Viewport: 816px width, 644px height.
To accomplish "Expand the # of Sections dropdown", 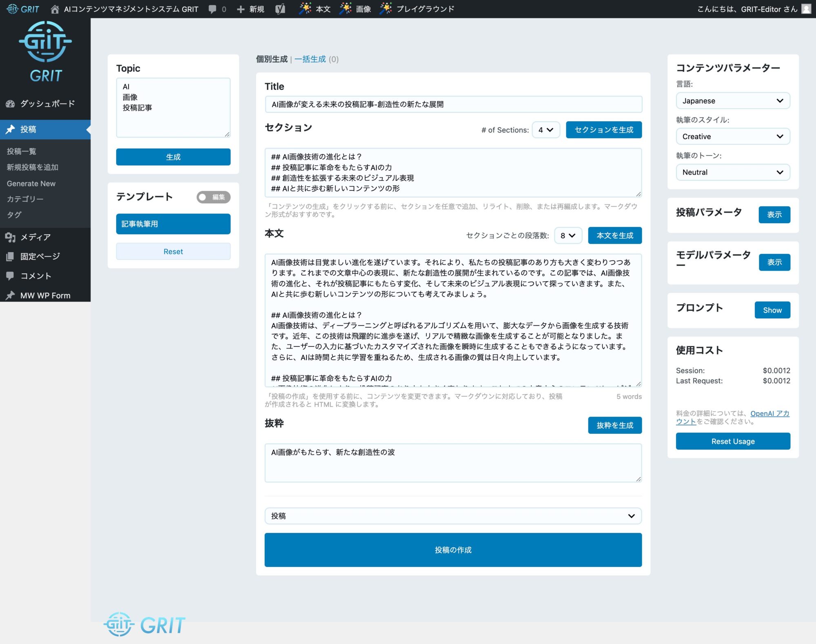I will (x=545, y=130).
